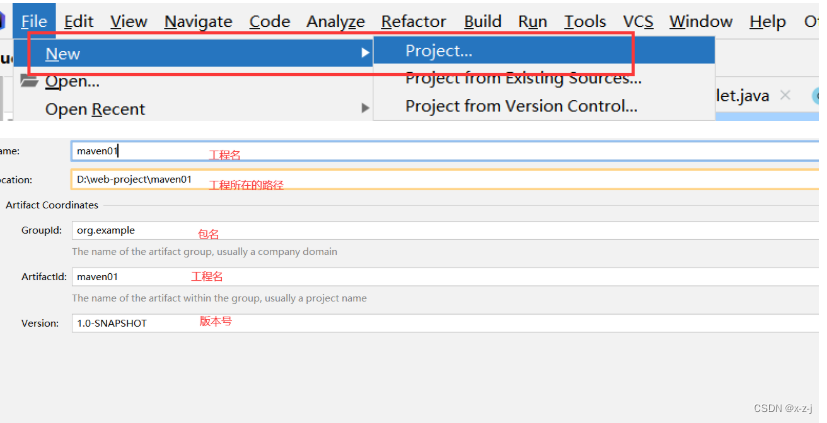Open the Run menu
Image resolution: width=827 pixels, height=423 pixels.
pos(533,21)
